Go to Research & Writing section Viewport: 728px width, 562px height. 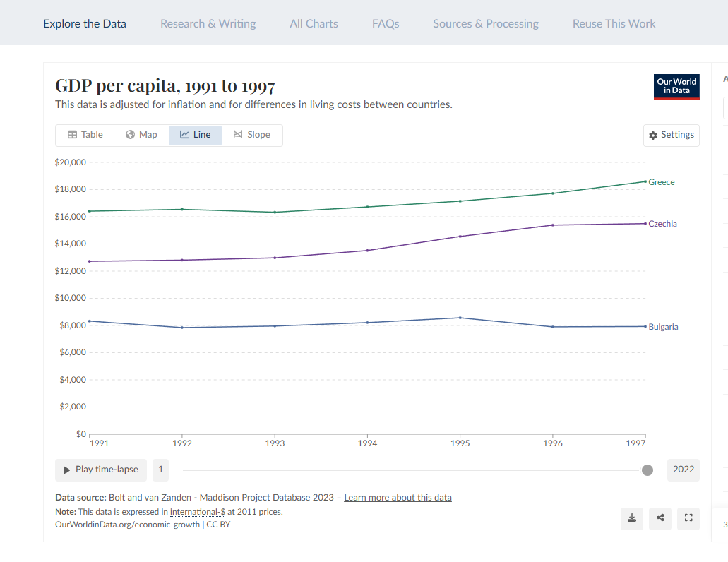tap(208, 24)
